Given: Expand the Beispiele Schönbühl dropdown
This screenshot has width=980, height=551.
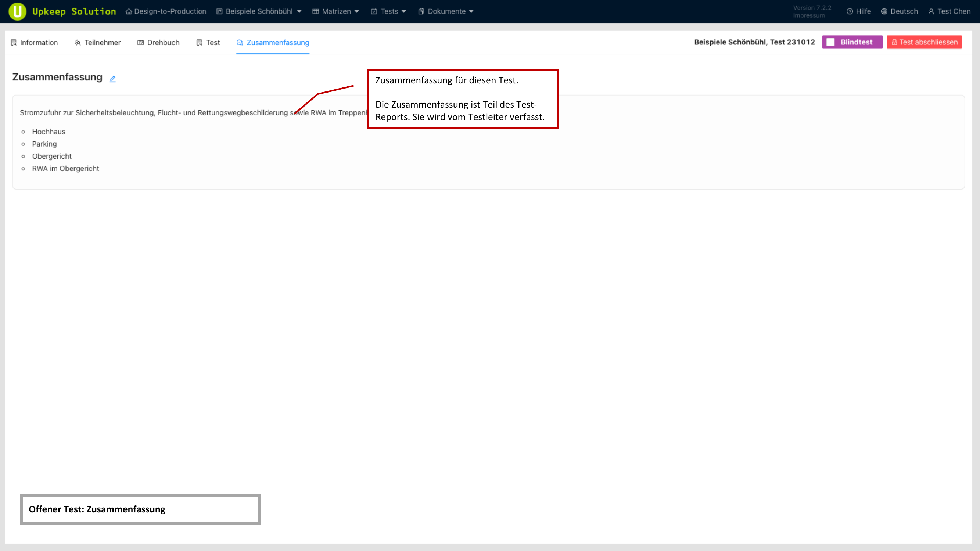Looking at the screenshot, I should tap(259, 11).
